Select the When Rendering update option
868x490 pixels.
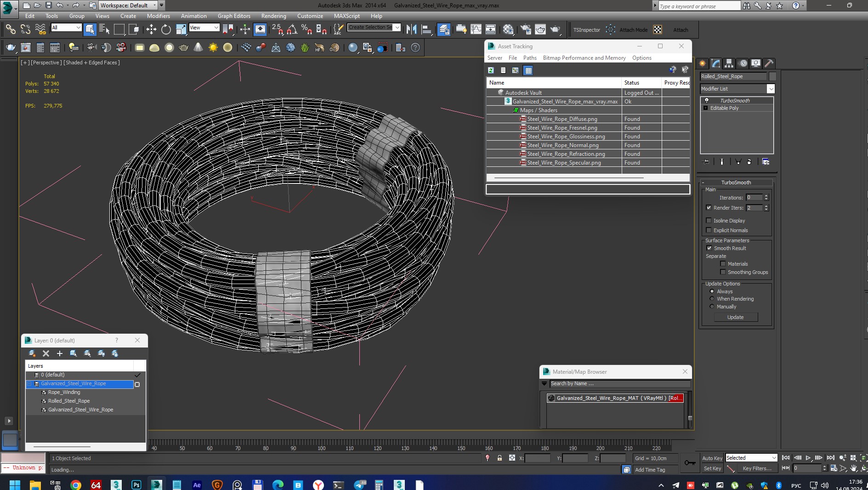(712, 299)
